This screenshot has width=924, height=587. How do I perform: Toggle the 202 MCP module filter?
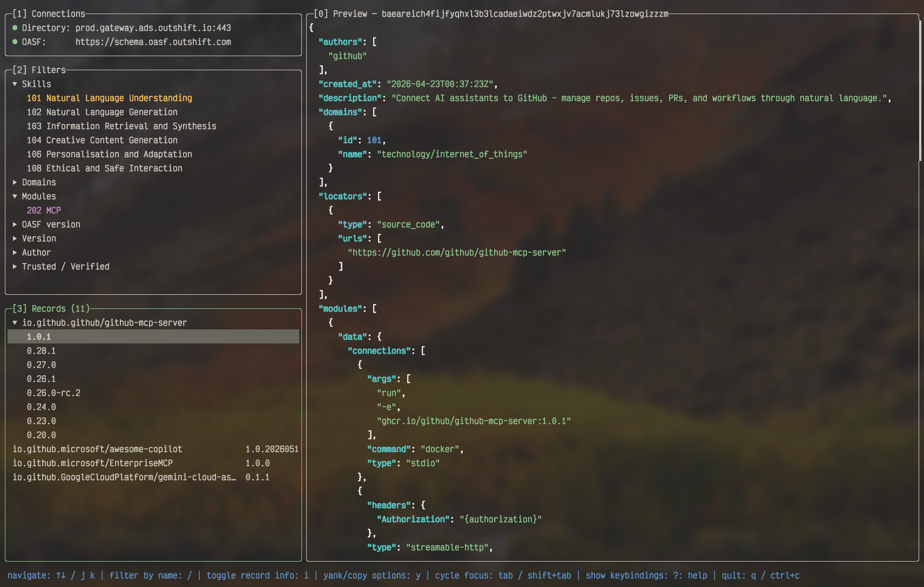click(x=44, y=211)
